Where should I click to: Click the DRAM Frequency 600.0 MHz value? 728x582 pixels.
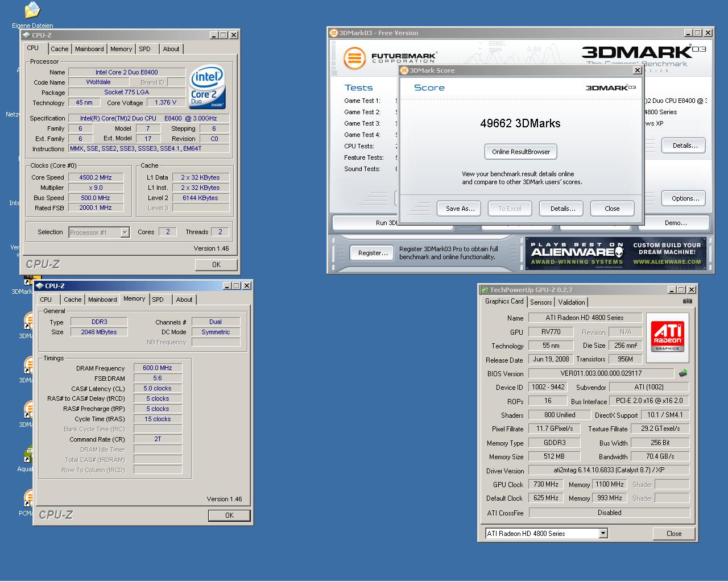[158, 368]
